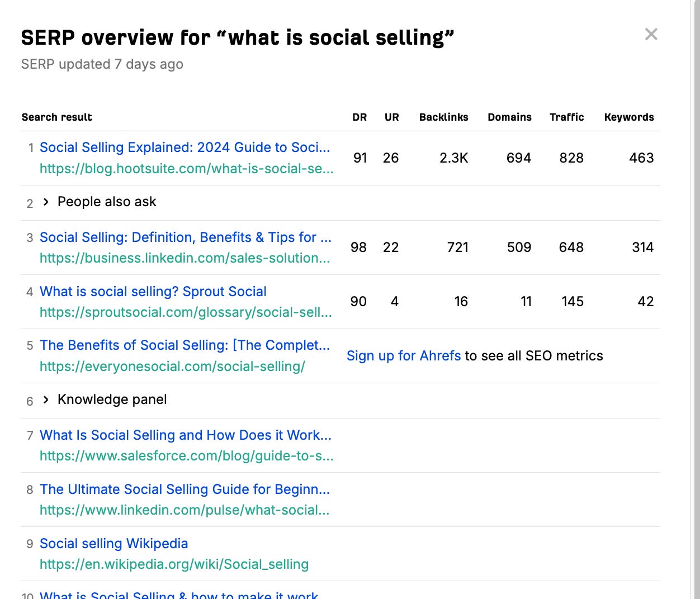Open the blog.hootsuite.com URL link
This screenshot has height=599, width=700.
(x=186, y=169)
